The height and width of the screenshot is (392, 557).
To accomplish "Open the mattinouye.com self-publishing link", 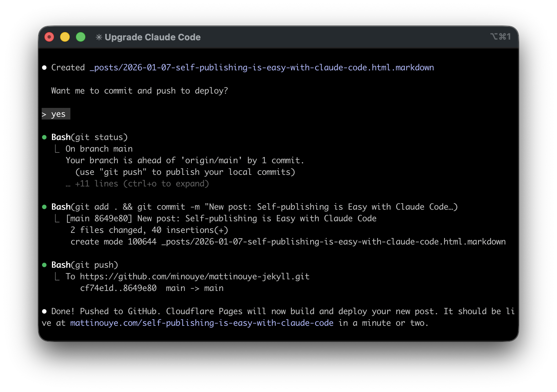I will pos(202,323).
